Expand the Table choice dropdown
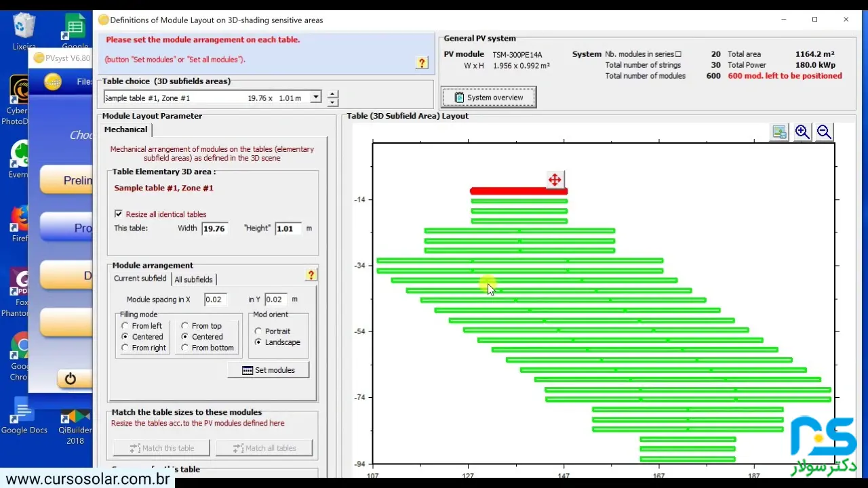 click(315, 98)
